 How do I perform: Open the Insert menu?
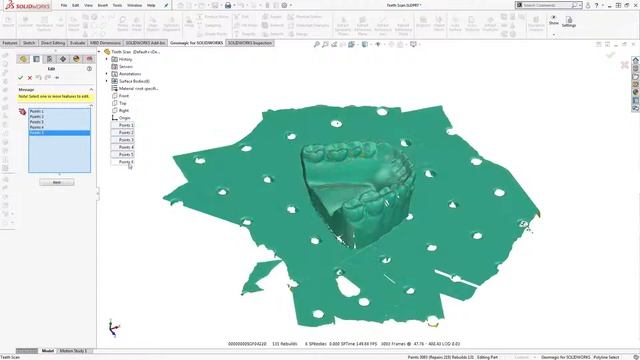(103, 5)
